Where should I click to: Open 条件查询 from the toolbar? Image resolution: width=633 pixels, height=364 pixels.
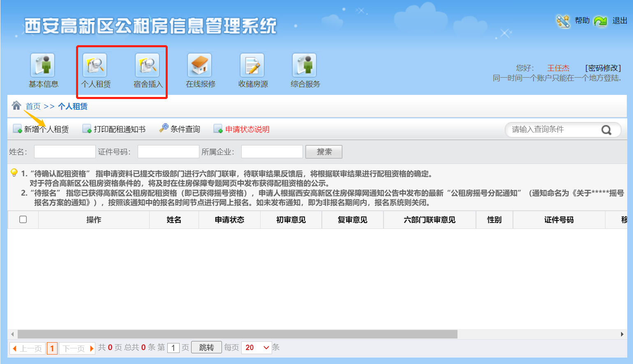[x=180, y=129]
